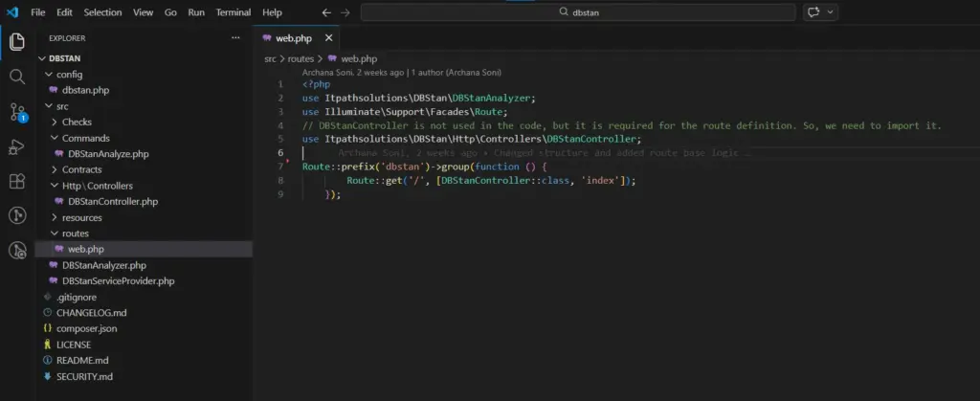This screenshot has height=401, width=980.
Task: Click the routes breadcrumb segment
Action: [x=301, y=58]
